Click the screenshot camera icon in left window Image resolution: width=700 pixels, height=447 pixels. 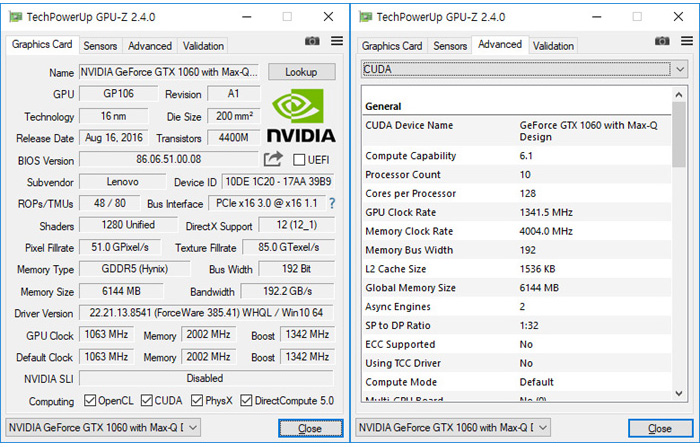pyautogui.click(x=312, y=41)
